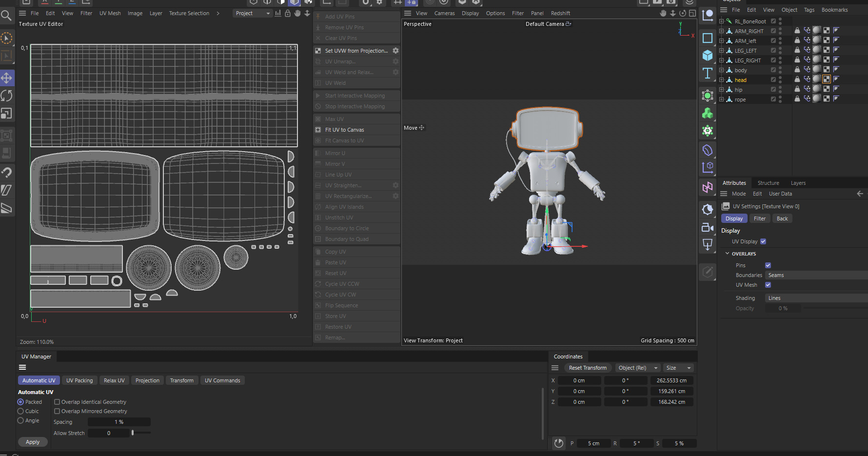Screen dimensions: 868x456
Task: Select the Packed radio button
Action: pos(20,402)
